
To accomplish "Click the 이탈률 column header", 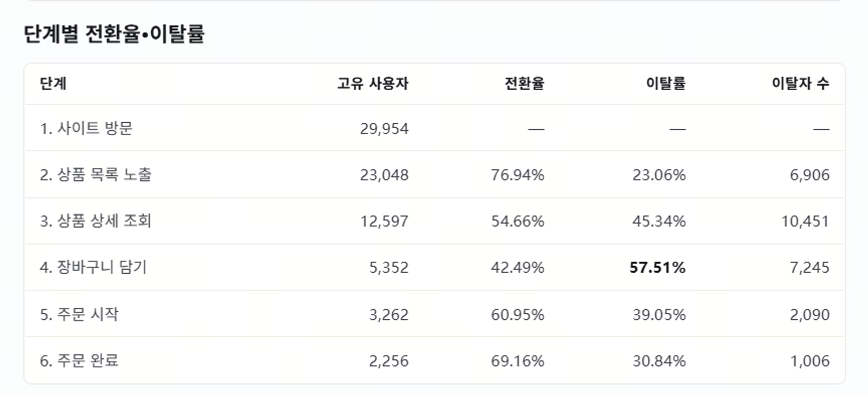I will (666, 83).
